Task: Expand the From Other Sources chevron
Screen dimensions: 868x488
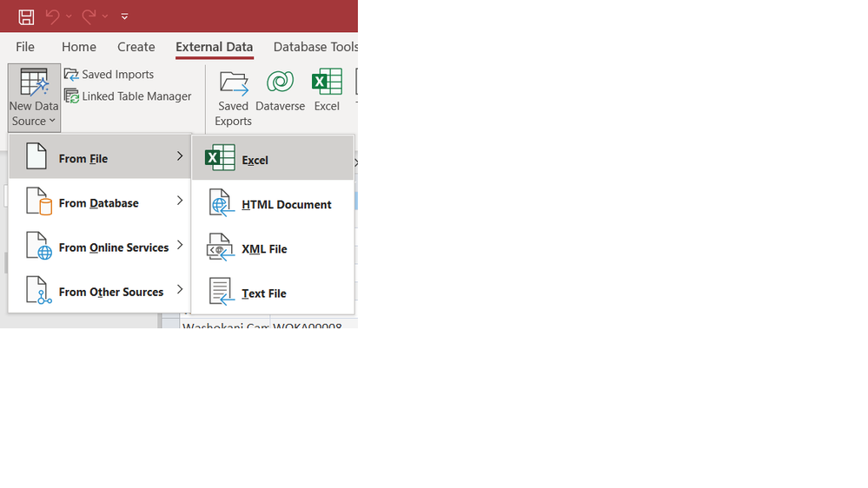Action: [180, 289]
